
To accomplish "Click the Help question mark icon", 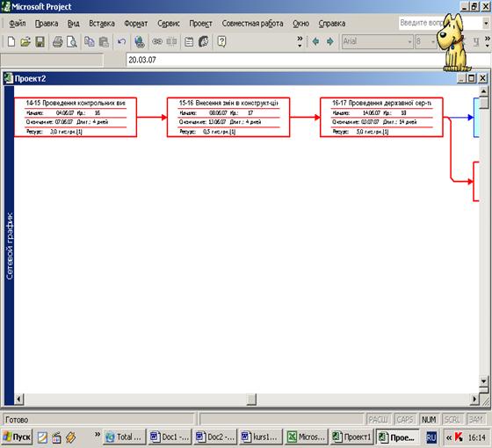I will (x=221, y=42).
